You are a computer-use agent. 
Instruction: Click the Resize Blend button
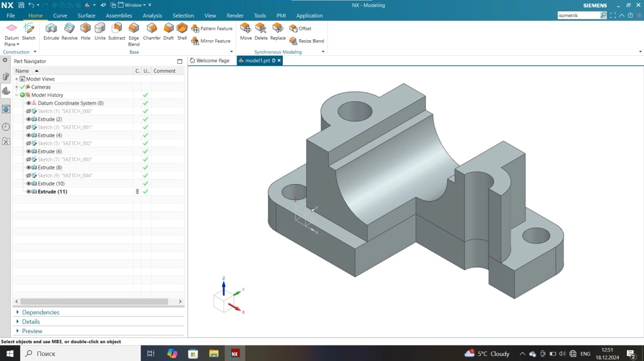click(x=307, y=41)
